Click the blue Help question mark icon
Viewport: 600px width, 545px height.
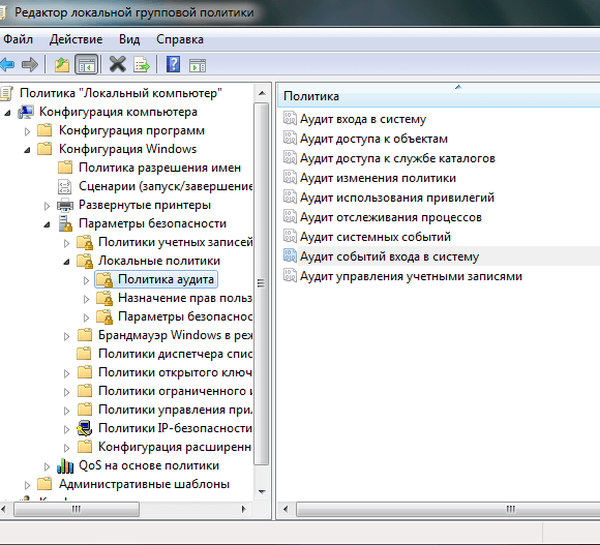173,65
